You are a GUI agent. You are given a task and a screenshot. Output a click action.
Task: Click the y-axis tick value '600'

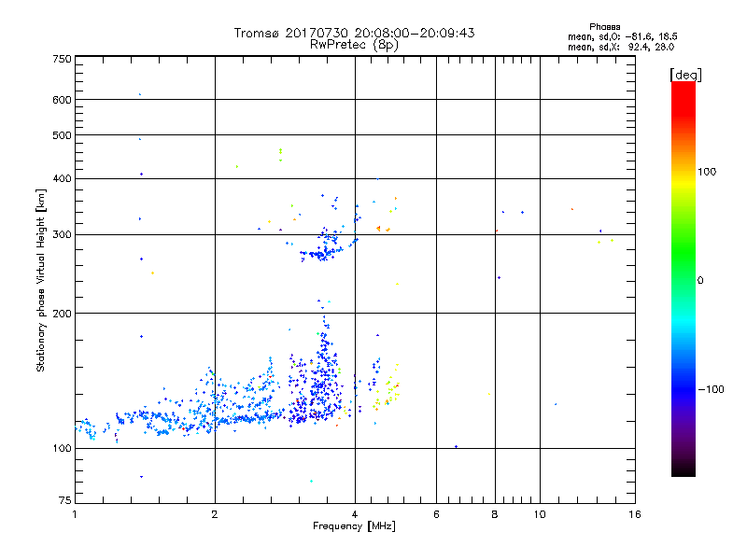(62, 100)
